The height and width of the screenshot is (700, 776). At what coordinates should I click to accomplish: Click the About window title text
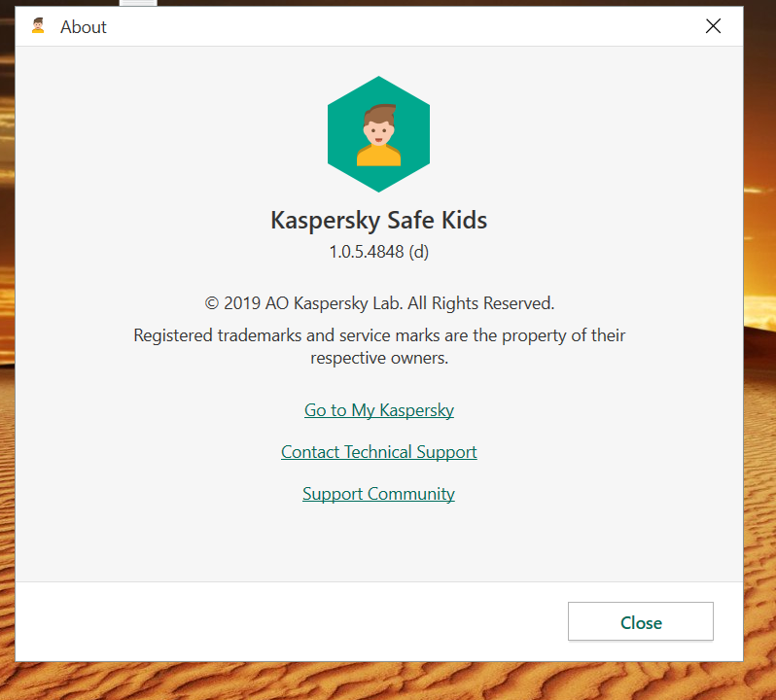click(84, 27)
